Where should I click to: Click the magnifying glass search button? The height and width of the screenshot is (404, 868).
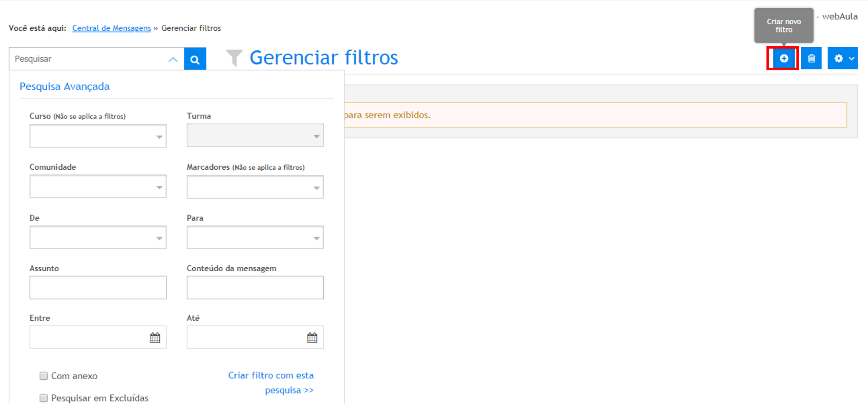coord(195,59)
